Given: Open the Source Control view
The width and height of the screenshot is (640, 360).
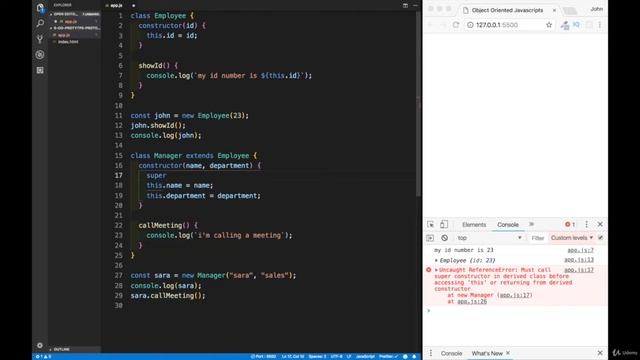Looking at the screenshot, I should (x=40, y=39).
